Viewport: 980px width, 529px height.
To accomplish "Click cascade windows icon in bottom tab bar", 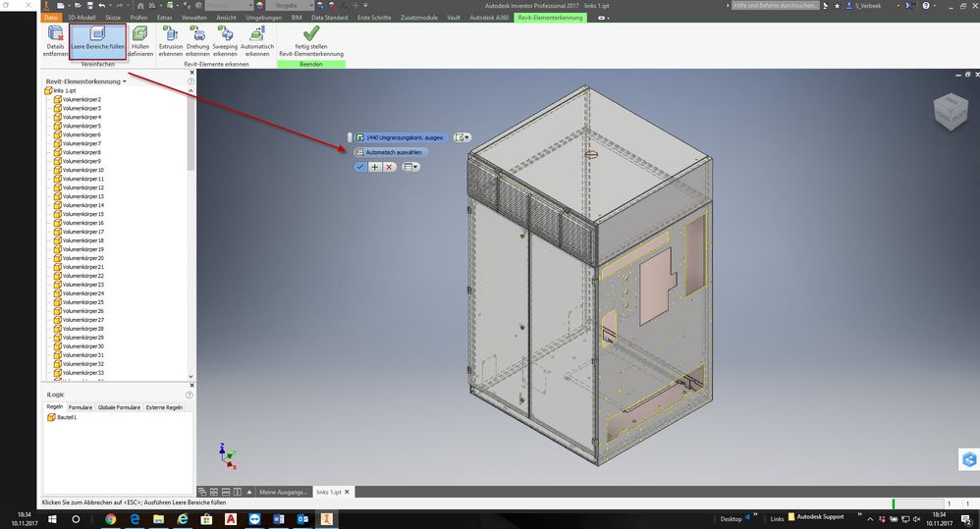I will tap(202, 492).
